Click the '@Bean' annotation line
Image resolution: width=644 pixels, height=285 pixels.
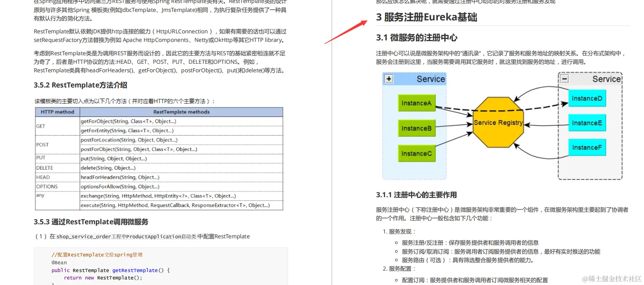59,262
